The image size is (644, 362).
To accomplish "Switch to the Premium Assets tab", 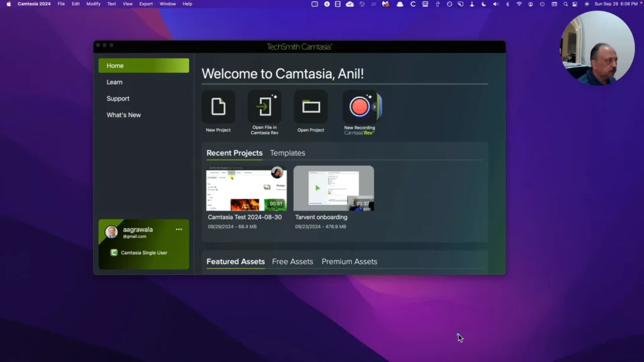I will pyautogui.click(x=349, y=261).
